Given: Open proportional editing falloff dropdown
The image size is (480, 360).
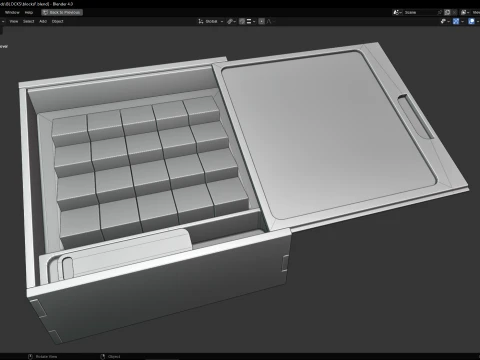Looking at the screenshot, I should pos(270,21).
